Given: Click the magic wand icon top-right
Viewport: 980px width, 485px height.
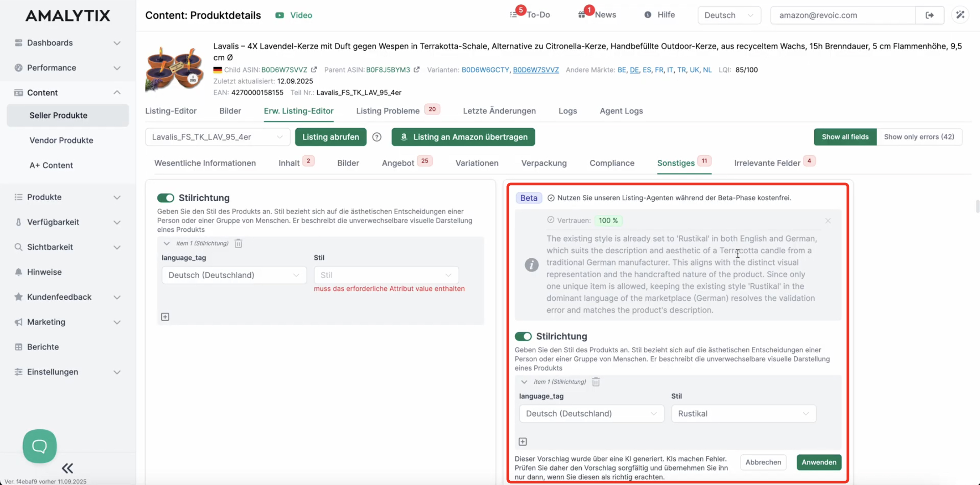Looking at the screenshot, I should (x=960, y=15).
